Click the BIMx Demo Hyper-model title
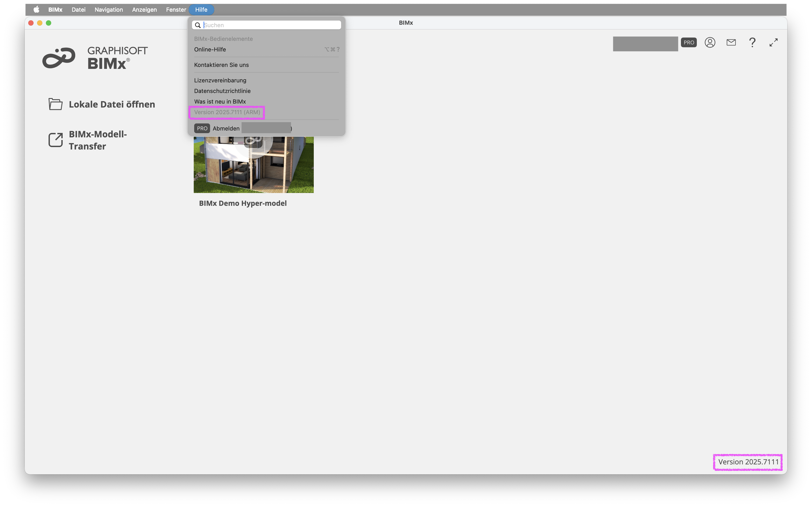The height and width of the screenshot is (507, 812). coord(243,203)
